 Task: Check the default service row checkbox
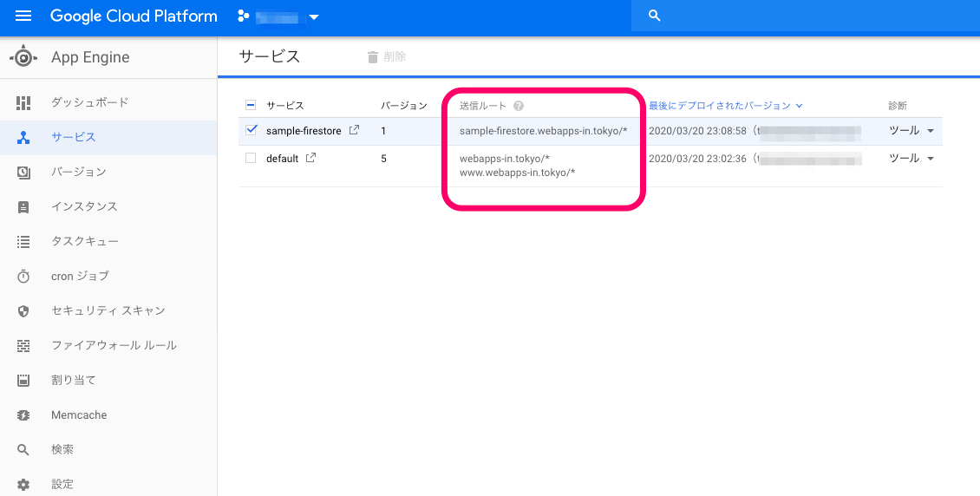[x=251, y=159]
